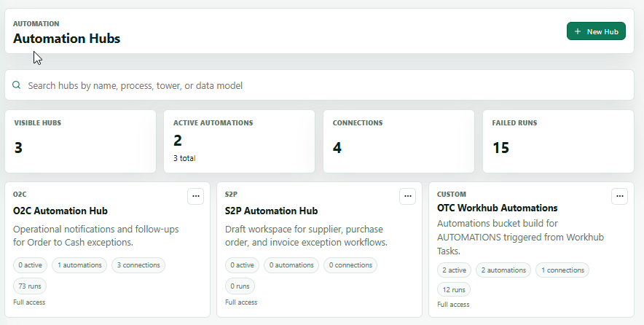The width and height of the screenshot is (644, 325).
Task: Click the '0 connections' chip
Action: [350, 265]
